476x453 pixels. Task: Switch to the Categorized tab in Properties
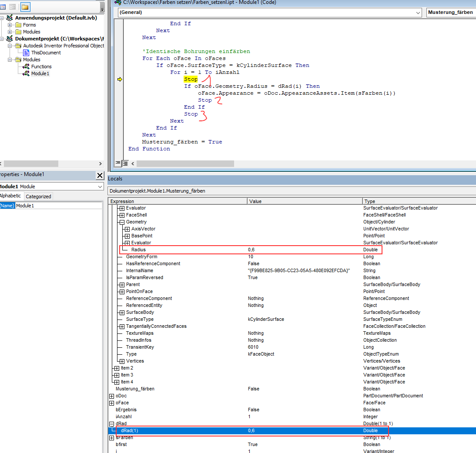(x=38, y=196)
